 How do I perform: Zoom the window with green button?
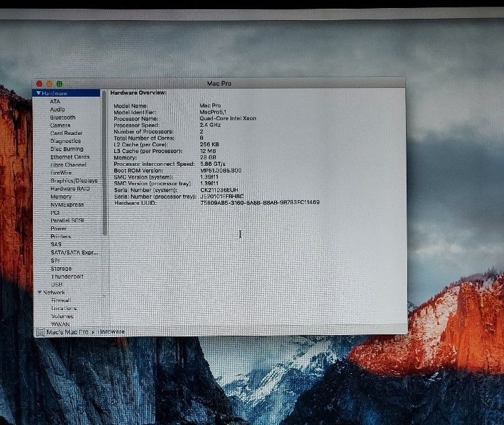click(x=59, y=84)
